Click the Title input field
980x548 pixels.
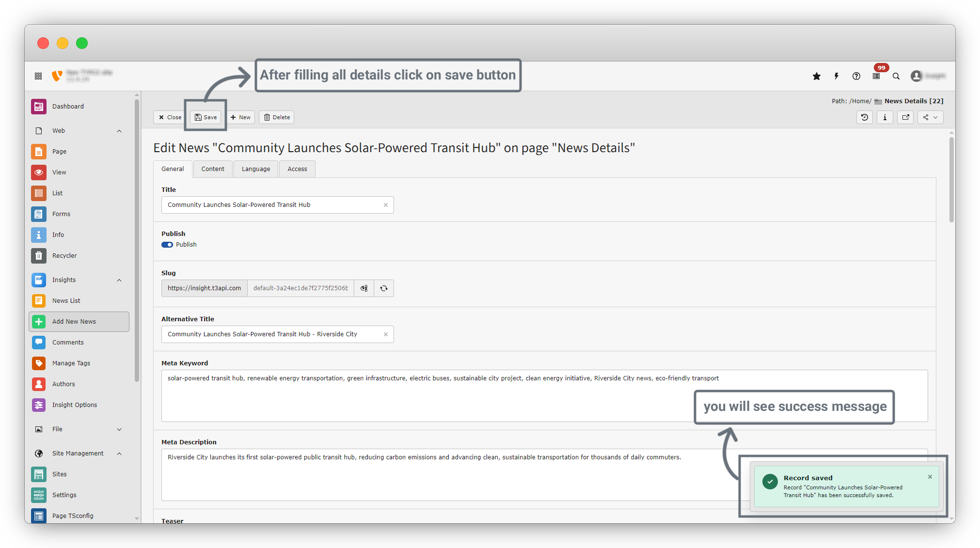pos(271,205)
